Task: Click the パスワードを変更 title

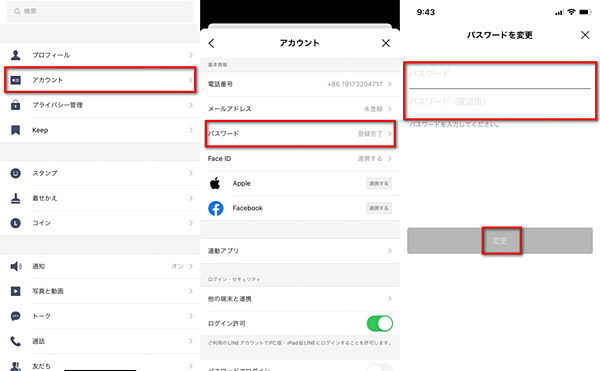Action: point(500,35)
